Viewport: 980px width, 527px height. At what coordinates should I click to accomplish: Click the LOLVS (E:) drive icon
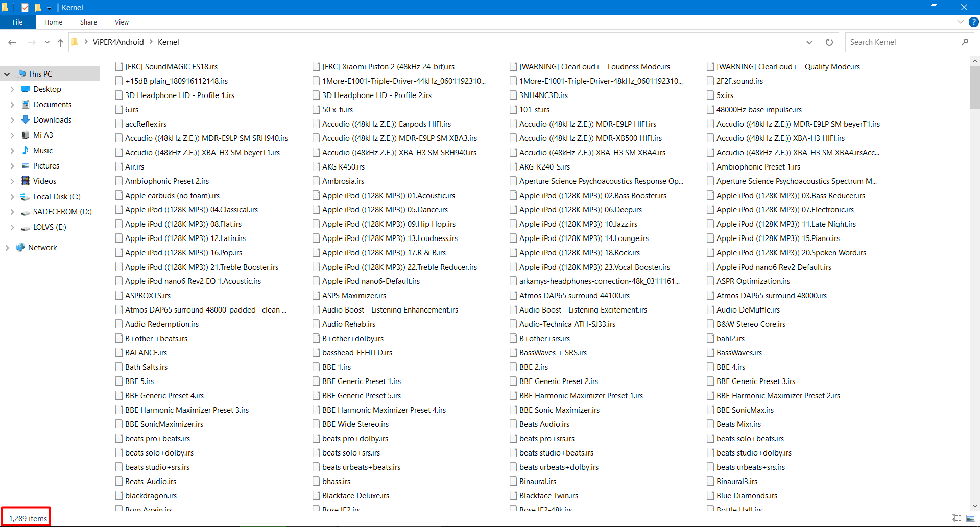pyautogui.click(x=26, y=227)
